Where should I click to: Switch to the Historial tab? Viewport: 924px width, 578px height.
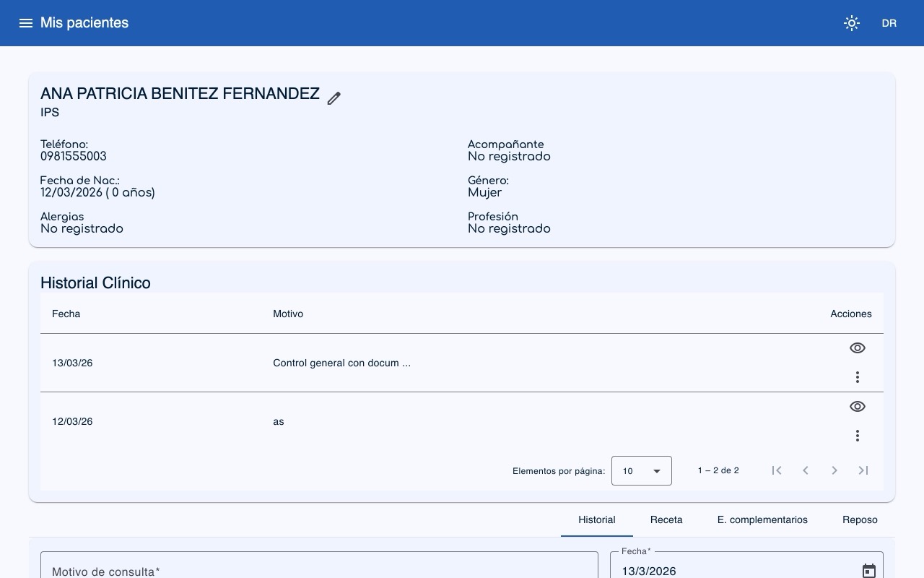596,519
